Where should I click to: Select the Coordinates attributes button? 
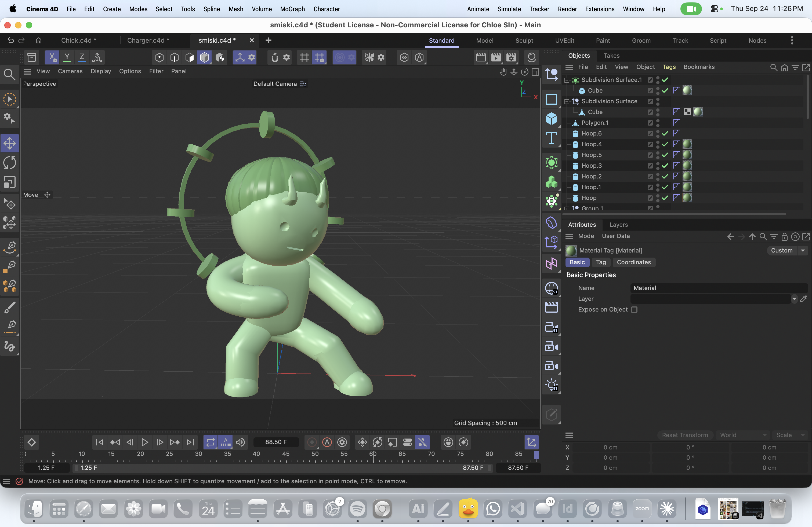tap(633, 262)
